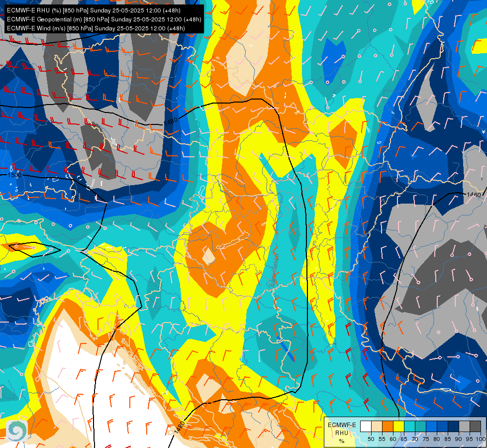Click the legend value 60

click(393, 439)
